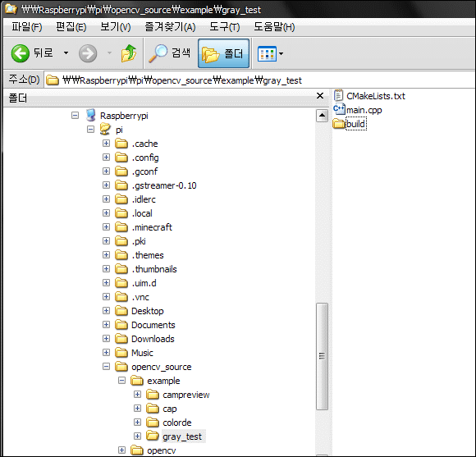Open the 검색 search magnifier button

tap(170, 53)
